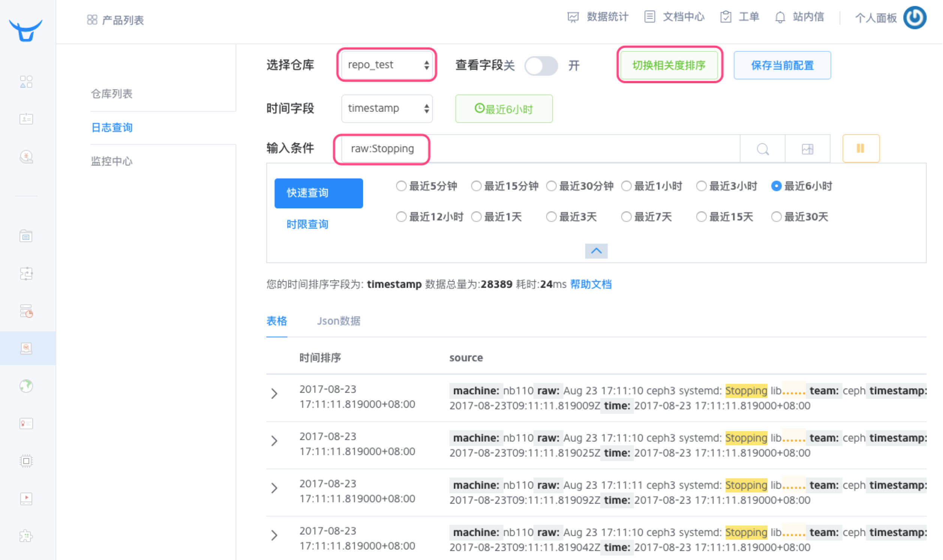Click the chart view icon button
943x560 pixels.
click(x=808, y=149)
